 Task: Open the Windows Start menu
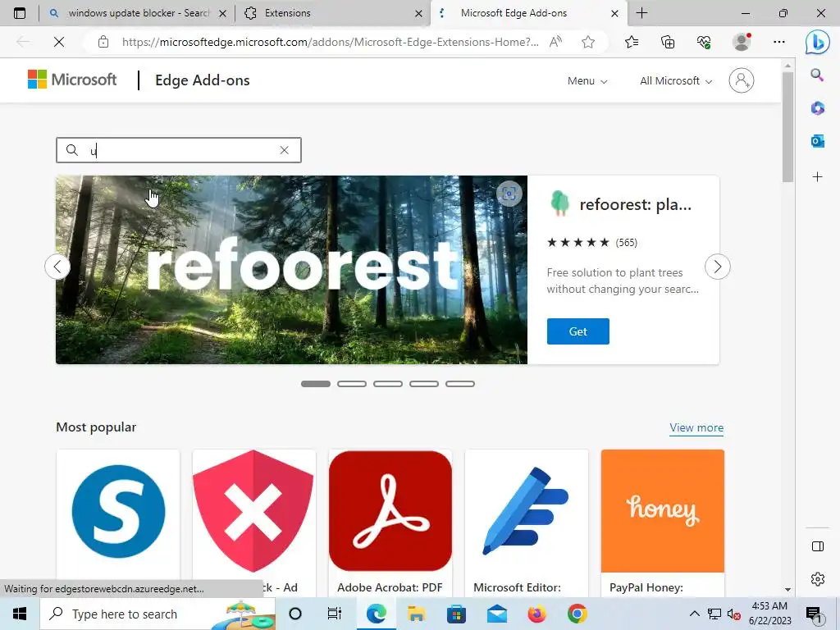(20, 614)
